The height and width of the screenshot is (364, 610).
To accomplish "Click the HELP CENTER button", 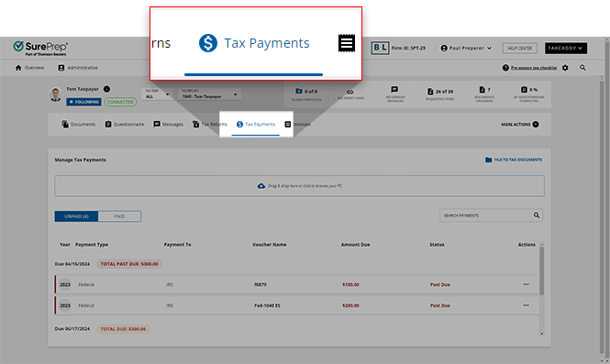I will [x=519, y=49].
